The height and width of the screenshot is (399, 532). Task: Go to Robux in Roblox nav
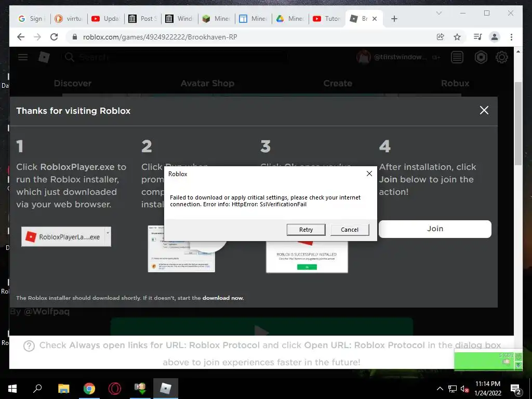click(x=455, y=83)
